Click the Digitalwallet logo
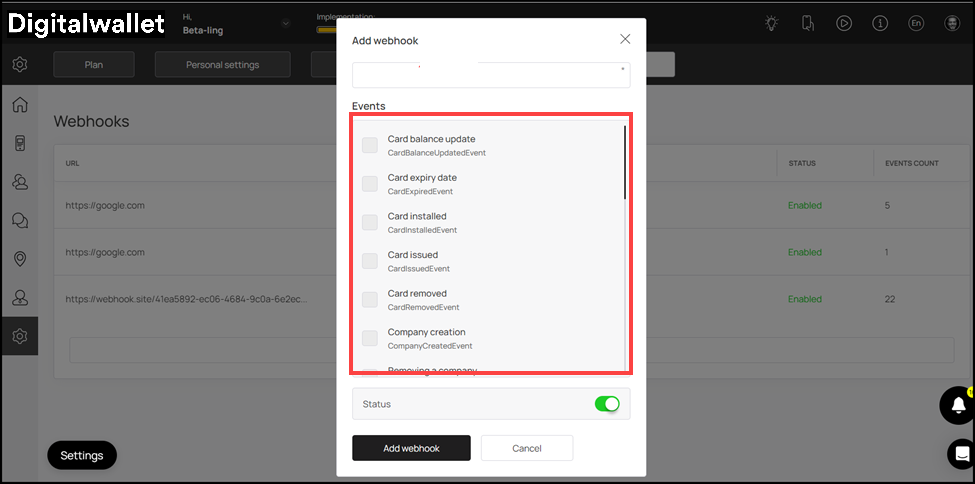Screen dimensions: 975x484 86,24
